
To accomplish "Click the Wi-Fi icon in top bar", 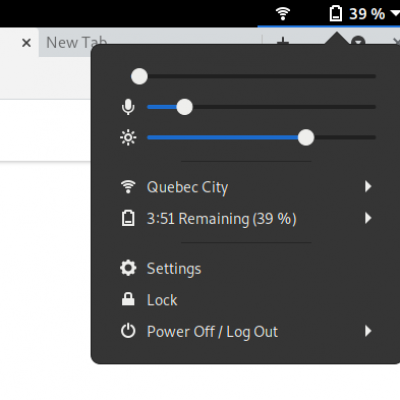I will (283, 14).
